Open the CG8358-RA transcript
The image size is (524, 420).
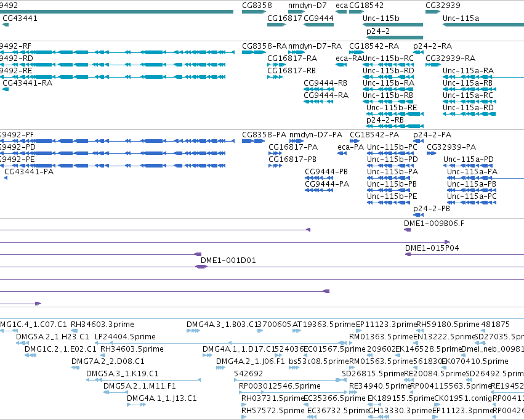point(264,46)
